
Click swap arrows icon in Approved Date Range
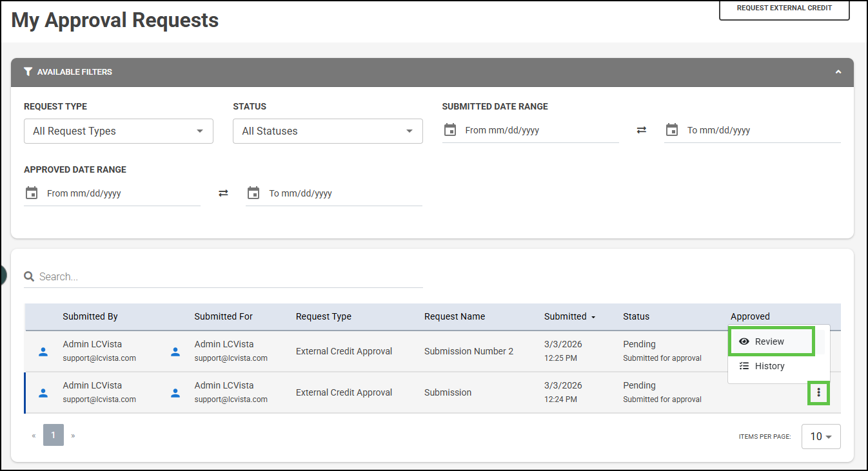[223, 193]
